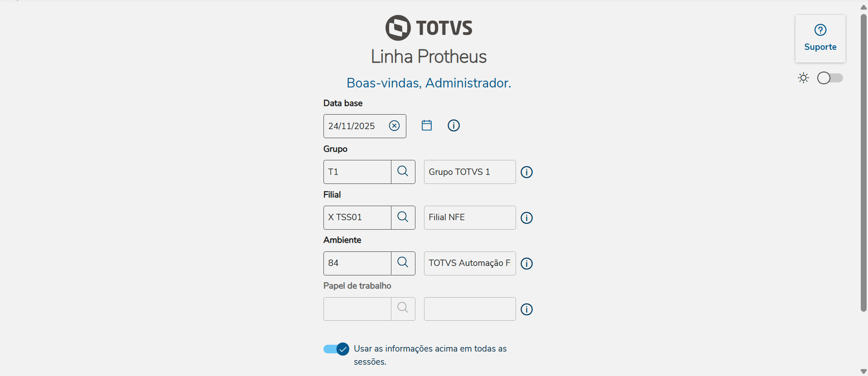Screen dimensions: 868x376
Task: Clear the Data base date field
Action: 394,126
